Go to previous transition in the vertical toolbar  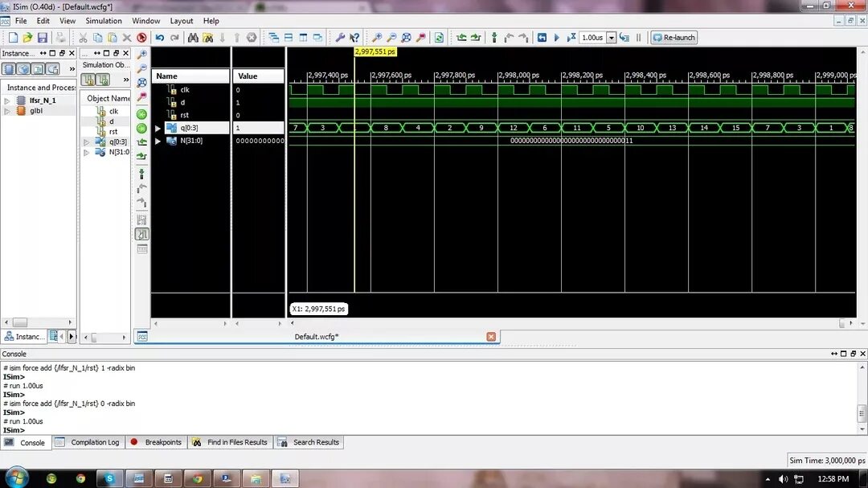[142, 142]
